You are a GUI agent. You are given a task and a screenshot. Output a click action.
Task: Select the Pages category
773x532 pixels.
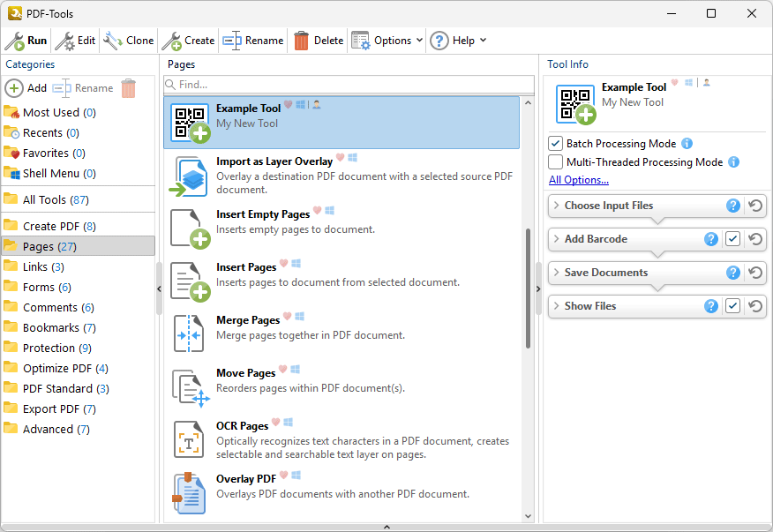pos(78,246)
